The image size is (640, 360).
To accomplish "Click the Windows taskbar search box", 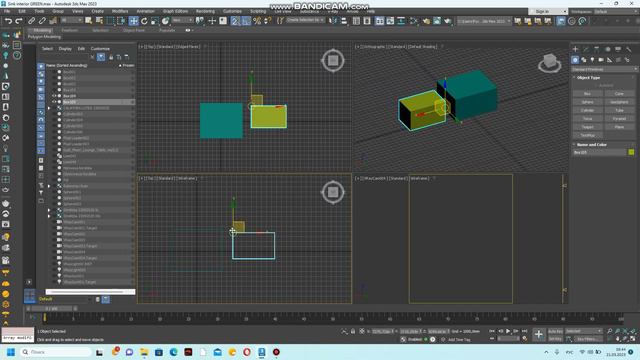I will tap(56, 352).
